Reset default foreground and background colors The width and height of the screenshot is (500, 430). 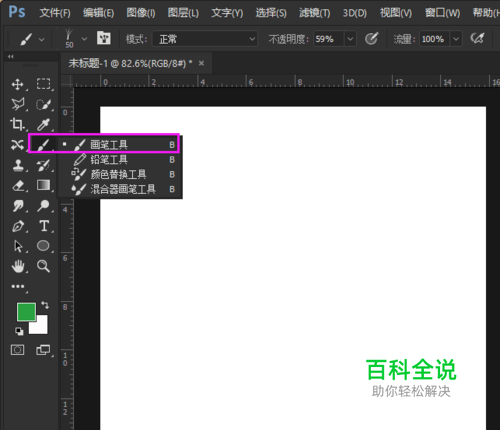[x=19, y=331]
